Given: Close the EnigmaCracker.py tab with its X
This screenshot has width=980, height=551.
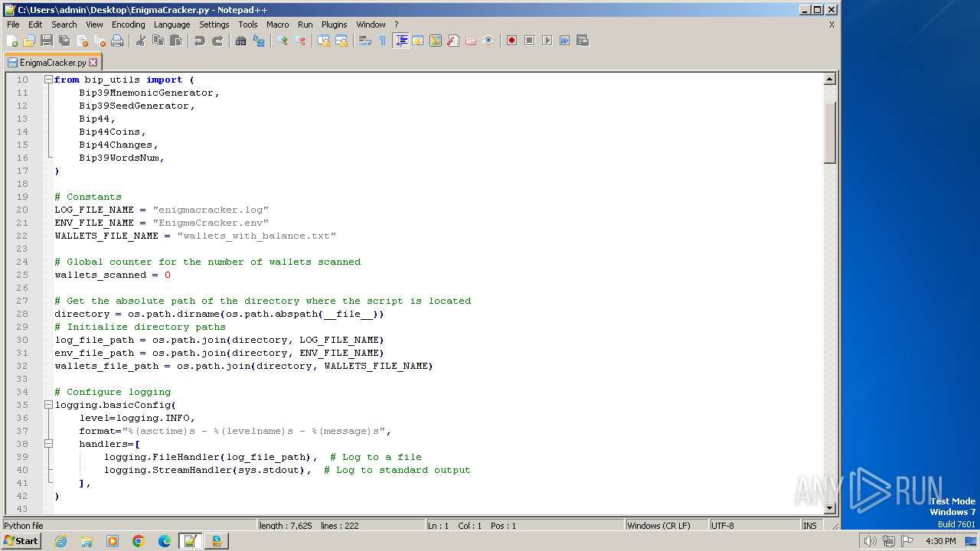Looking at the screenshot, I should pyautogui.click(x=93, y=63).
